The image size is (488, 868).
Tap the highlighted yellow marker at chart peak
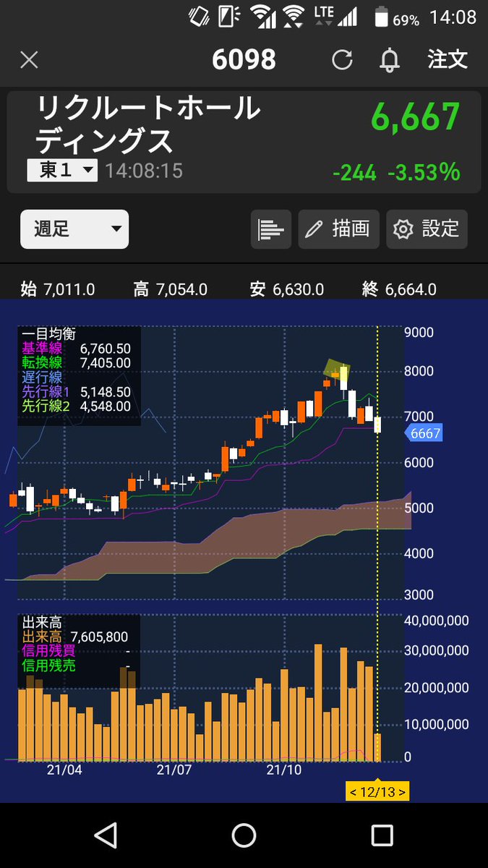pyautogui.click(x=336, y=369)
